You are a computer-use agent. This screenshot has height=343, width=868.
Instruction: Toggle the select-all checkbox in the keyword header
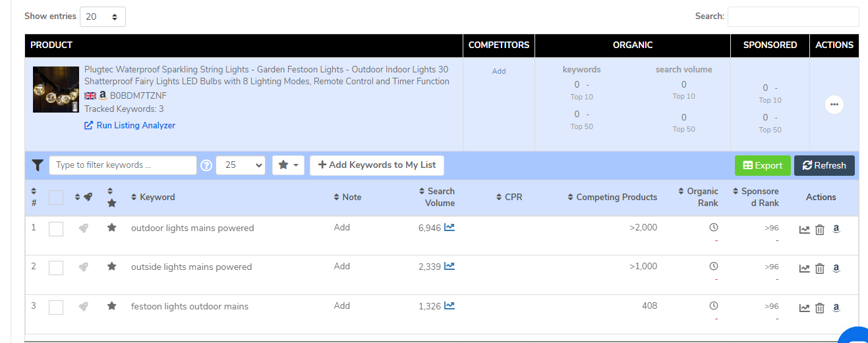pos(56,197)
